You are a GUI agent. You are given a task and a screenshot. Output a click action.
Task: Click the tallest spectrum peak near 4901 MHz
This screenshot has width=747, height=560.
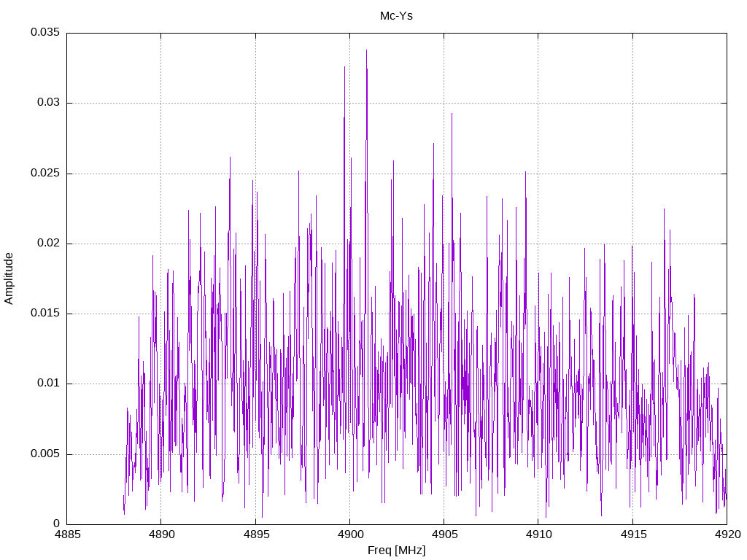pos(366,50)
